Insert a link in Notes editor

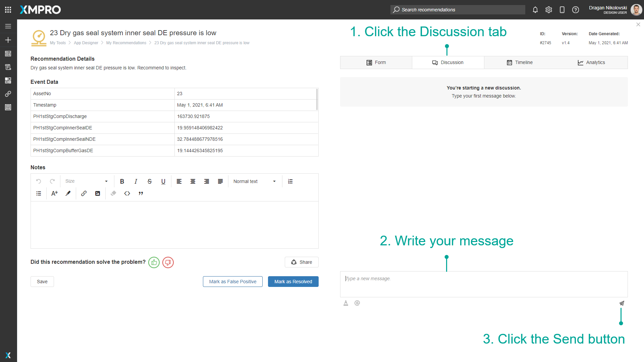tap(84, 193)
